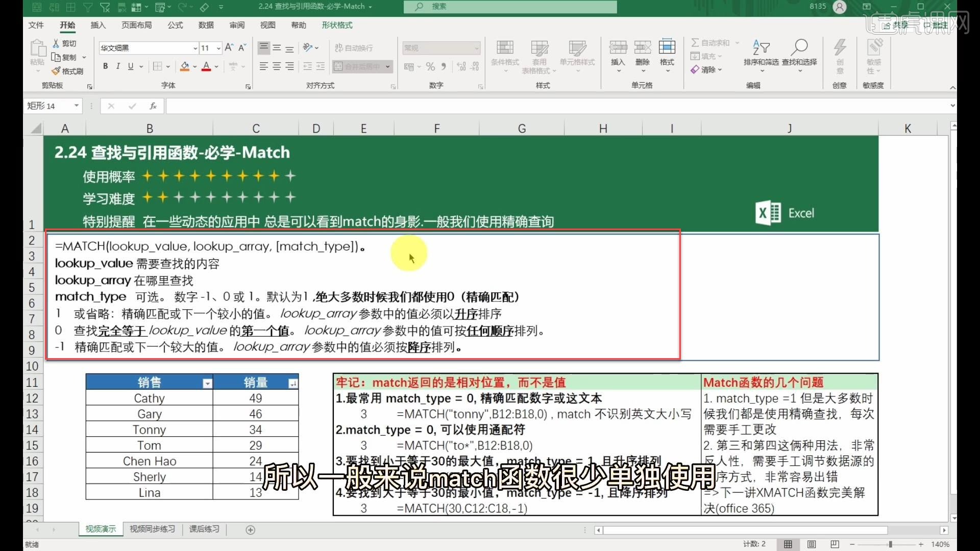
Task: Click the decrease indent icon
Action: click(x=307, y=66)
